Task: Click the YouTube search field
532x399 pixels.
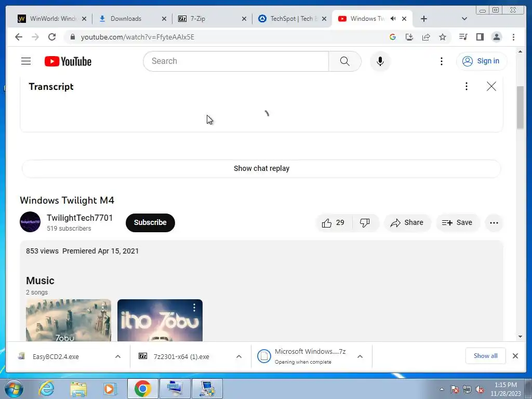Action: click(236, 61)
